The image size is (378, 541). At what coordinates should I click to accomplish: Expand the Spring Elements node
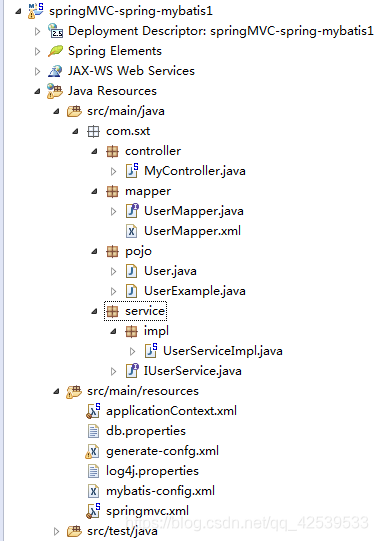click(37, 51)
